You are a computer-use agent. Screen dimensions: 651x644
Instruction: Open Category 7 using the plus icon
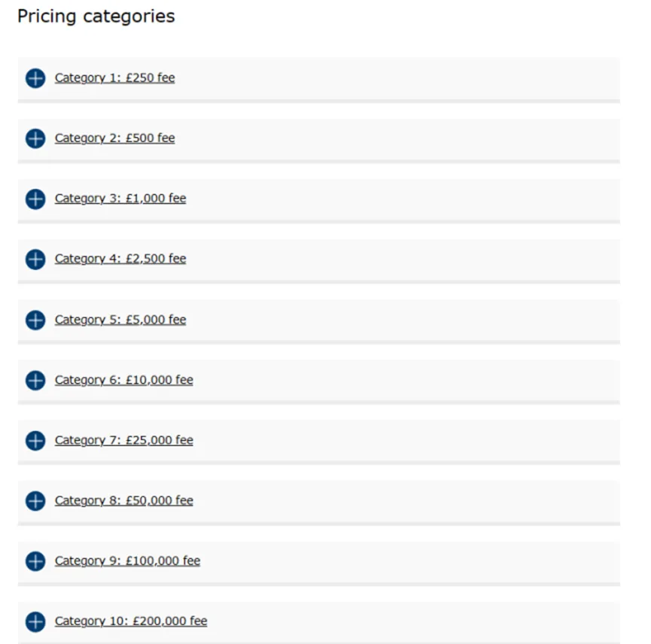[35, 441]
